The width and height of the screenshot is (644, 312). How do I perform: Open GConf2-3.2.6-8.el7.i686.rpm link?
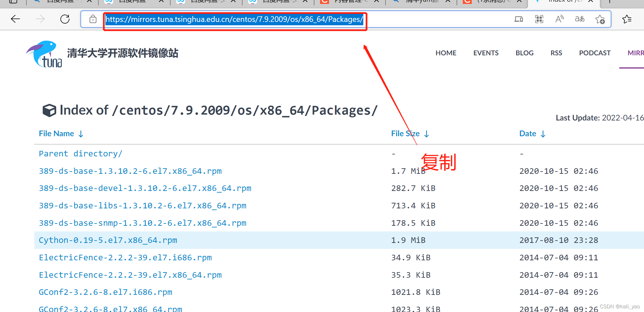point(105,292)
